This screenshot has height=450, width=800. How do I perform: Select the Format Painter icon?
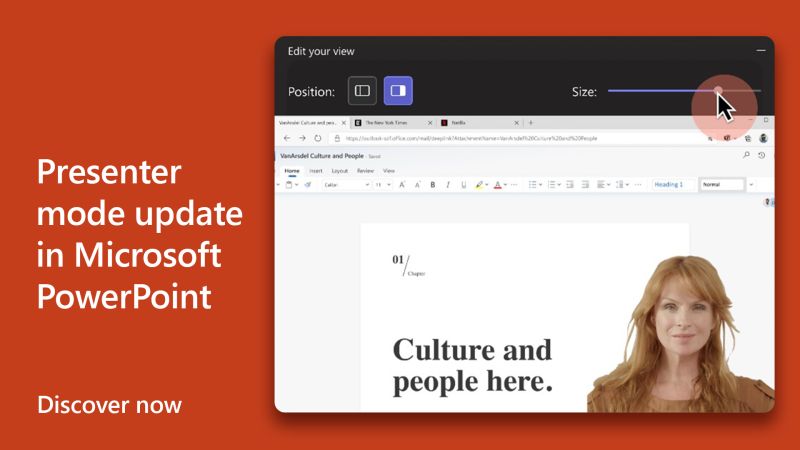coord(308,185)
